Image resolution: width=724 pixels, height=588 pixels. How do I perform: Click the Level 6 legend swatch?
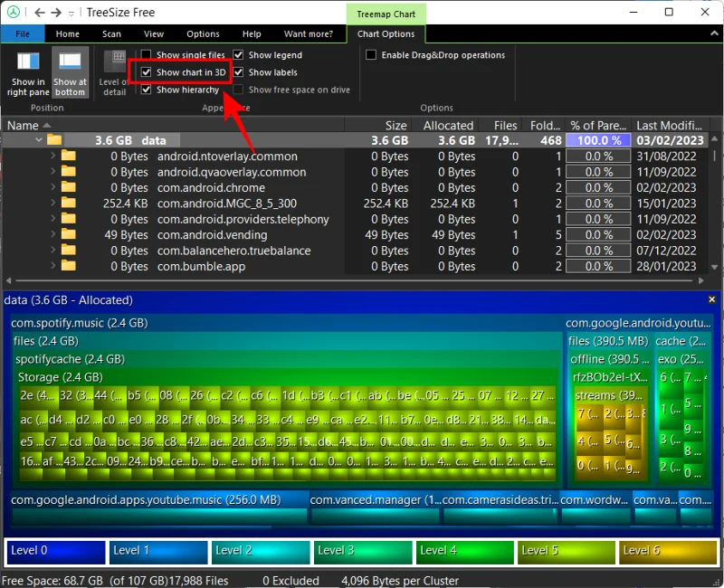pyautogui.click(x=667, y=552)
